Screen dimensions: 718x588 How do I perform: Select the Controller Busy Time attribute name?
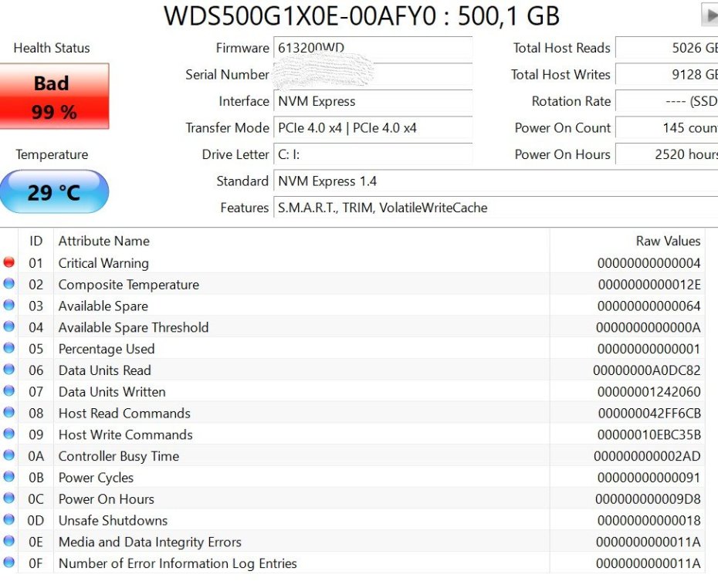(119, 456)
